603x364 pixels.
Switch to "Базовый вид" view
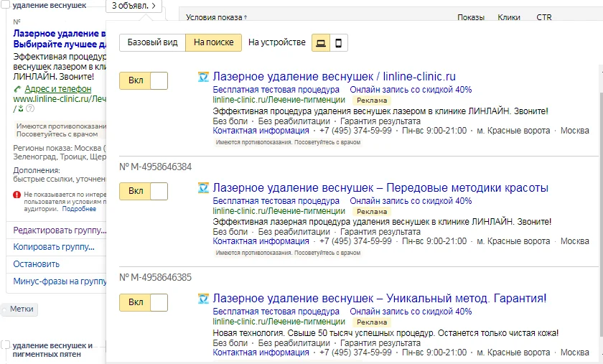click(152, 43)
